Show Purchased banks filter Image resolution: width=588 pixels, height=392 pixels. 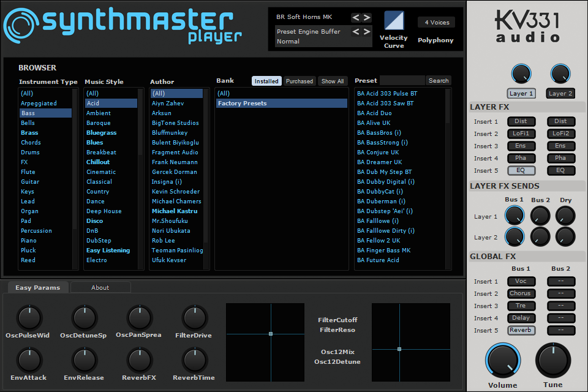300,81
